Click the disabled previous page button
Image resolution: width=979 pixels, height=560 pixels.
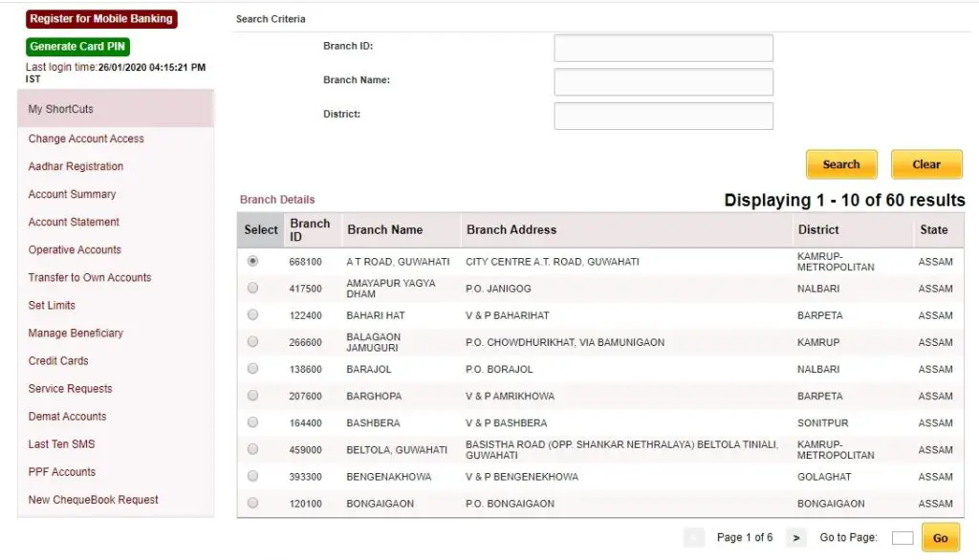coord(694,537)
